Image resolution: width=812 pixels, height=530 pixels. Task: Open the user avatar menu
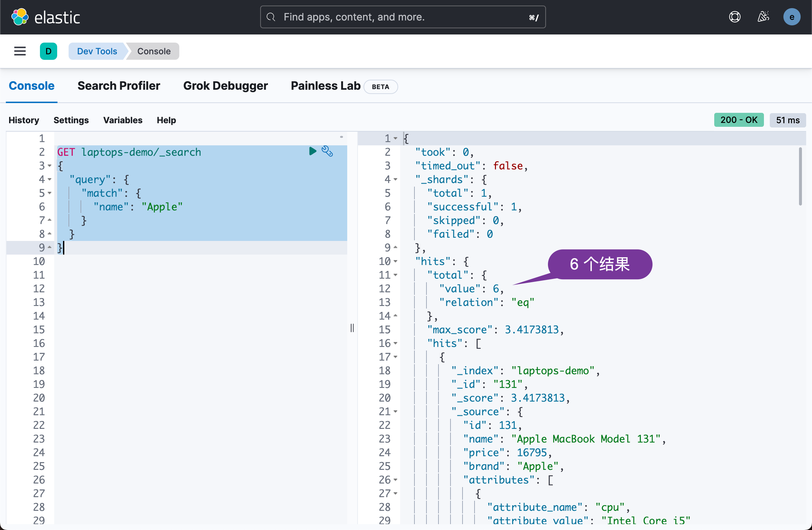(792, 17)
